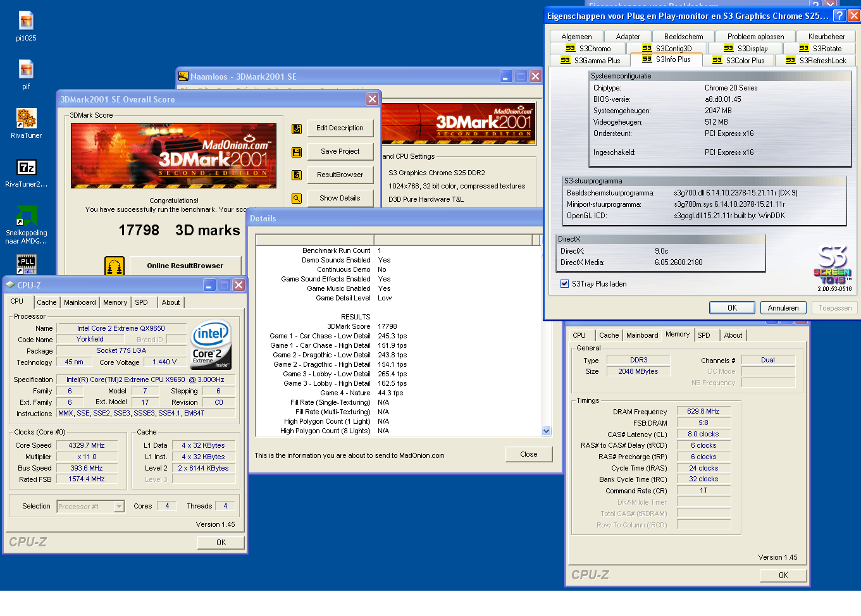Open the S3Rotate tab
The height and width of the screenshot is (616, 861).
pos(820,49)
